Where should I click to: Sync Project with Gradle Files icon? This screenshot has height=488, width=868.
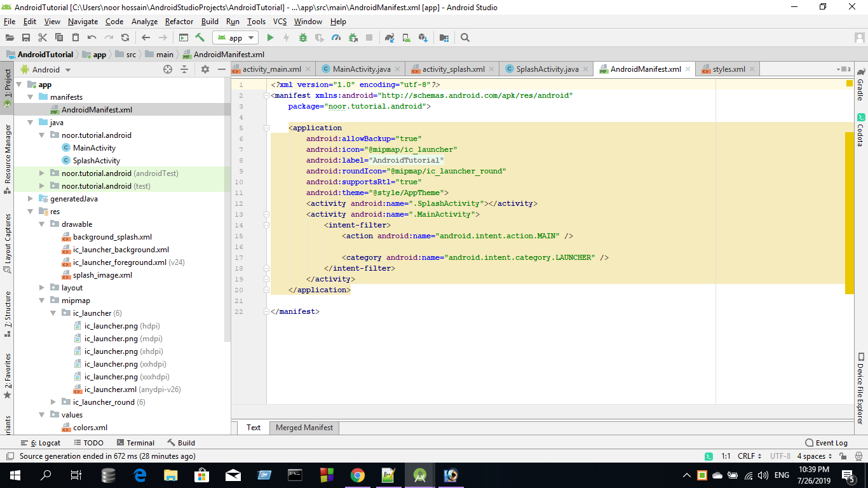coord(390,37)
